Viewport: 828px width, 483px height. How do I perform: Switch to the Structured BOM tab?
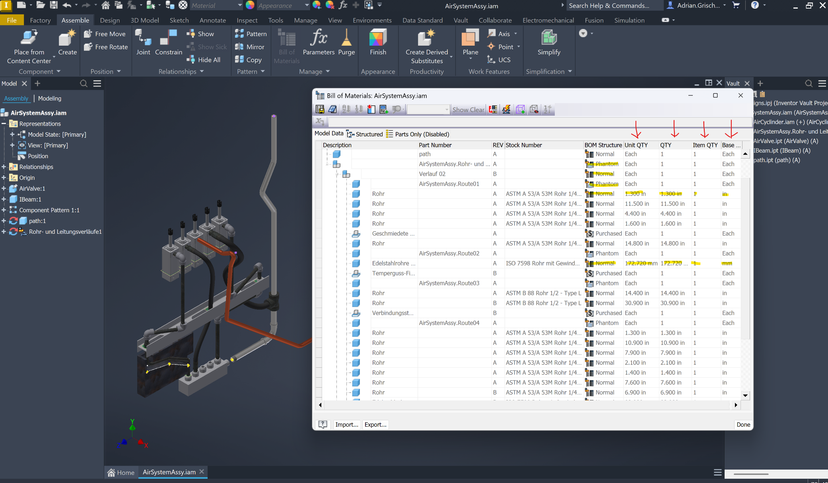364,134
